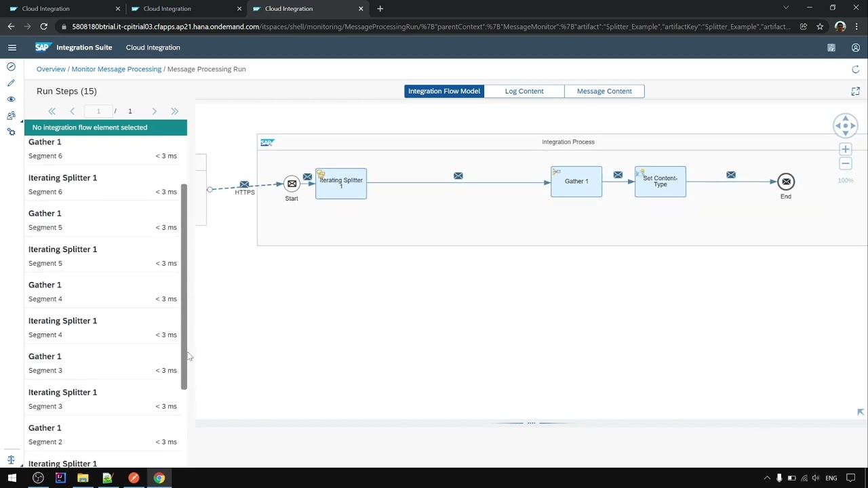
Task: Open the Monitor eye icon in sidebar
Action: [x=11, y=99]
